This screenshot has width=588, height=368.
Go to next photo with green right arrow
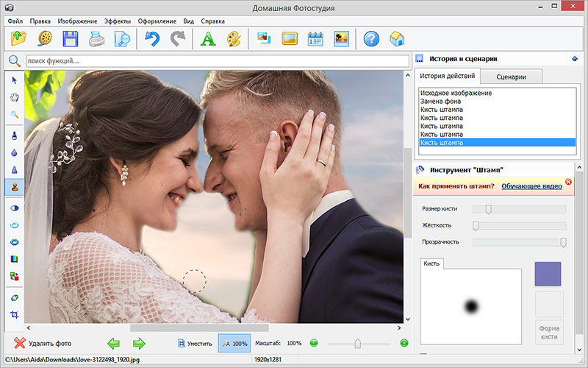click(139, 343)
